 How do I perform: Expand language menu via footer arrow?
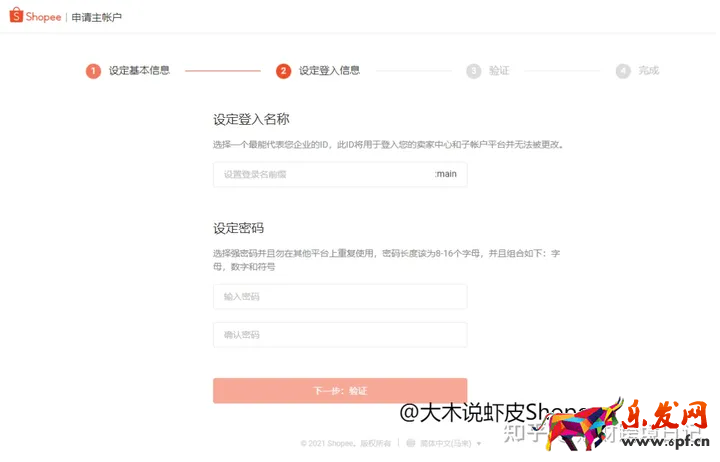pos(479,444)
